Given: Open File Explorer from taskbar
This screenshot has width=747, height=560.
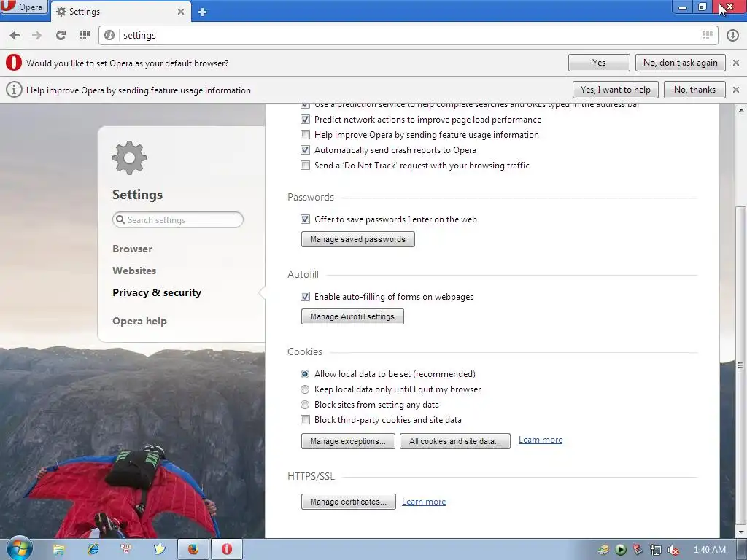Looking at the screenshot, I should [58, 550].
